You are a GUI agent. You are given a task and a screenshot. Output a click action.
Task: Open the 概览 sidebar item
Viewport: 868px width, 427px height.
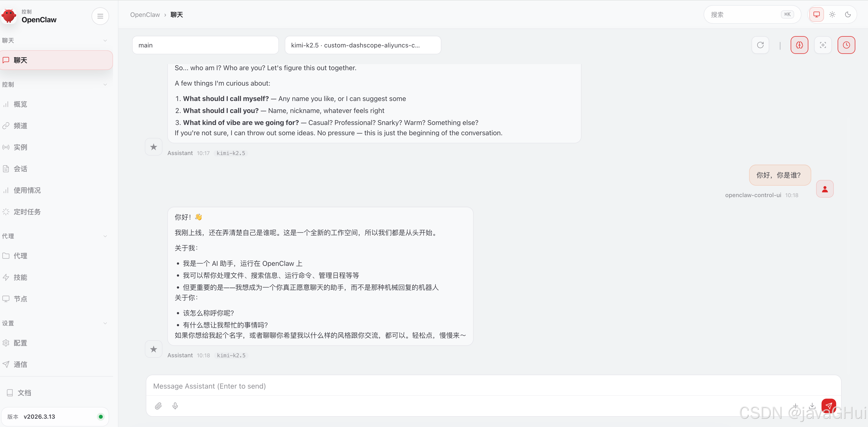[x=20, y=104]
